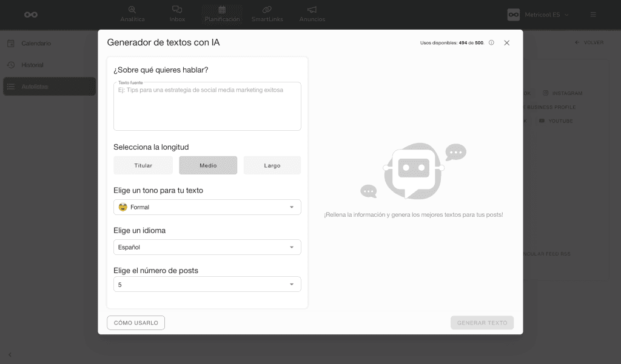Select the Largo length option
The height and width of the screenshot is (364, 621).
[x=272, y=165]
